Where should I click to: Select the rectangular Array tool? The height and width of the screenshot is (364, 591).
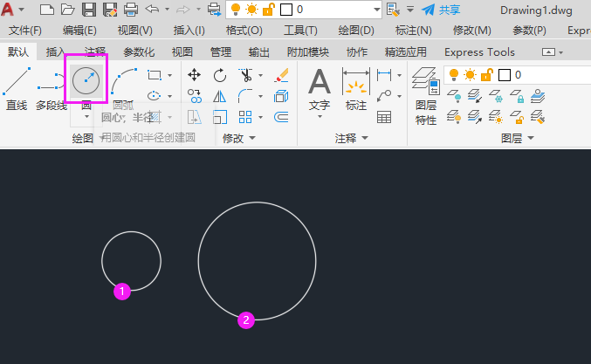coord(245,117)
